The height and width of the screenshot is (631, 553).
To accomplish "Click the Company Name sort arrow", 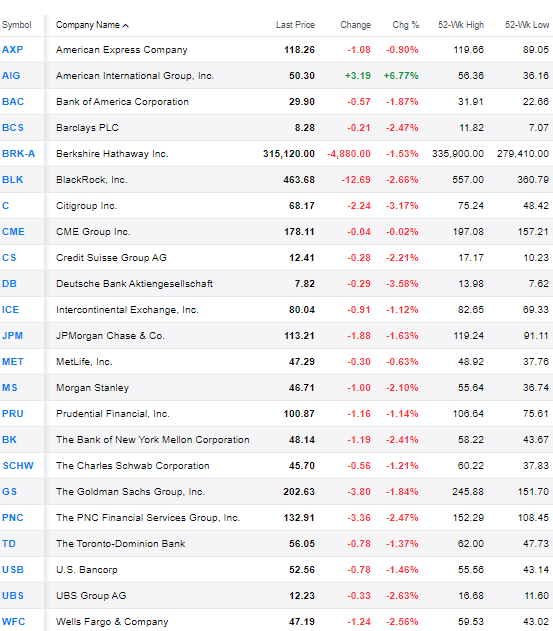I will coord(126,25).
